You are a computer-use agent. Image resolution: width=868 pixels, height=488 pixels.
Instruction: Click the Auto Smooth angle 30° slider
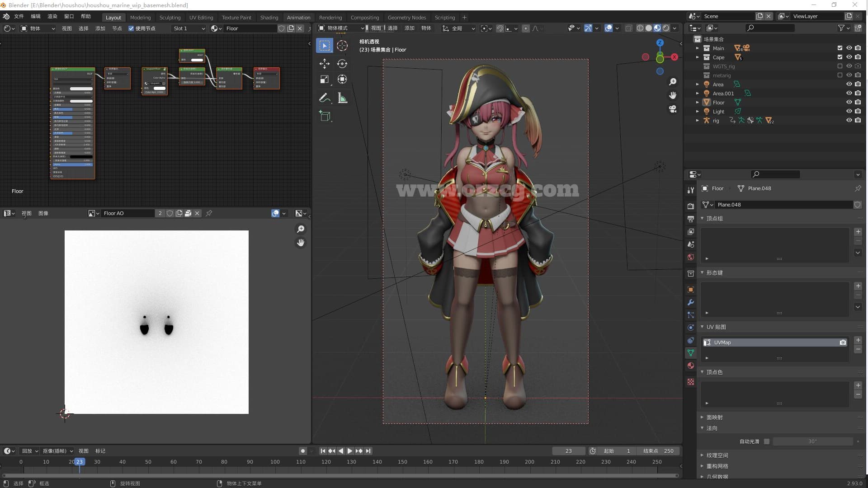click(x=812, y=441)
